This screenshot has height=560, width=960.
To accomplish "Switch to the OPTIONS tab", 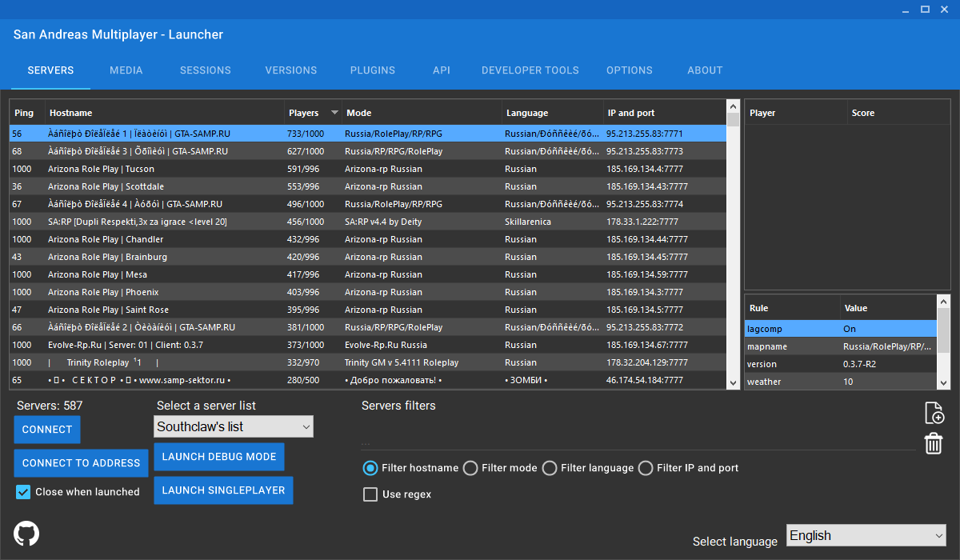I will pyautogui.click(x=630, y=70).
